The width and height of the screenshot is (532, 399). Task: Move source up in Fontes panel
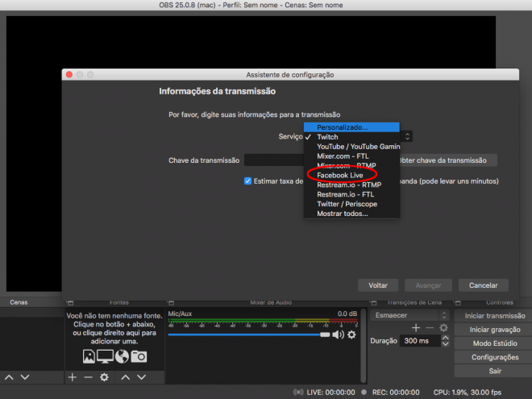pos(126,377)
